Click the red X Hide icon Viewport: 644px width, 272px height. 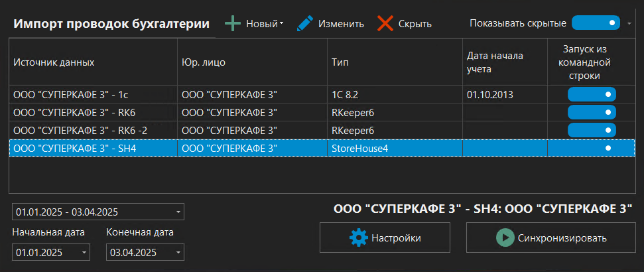(385, 24)
